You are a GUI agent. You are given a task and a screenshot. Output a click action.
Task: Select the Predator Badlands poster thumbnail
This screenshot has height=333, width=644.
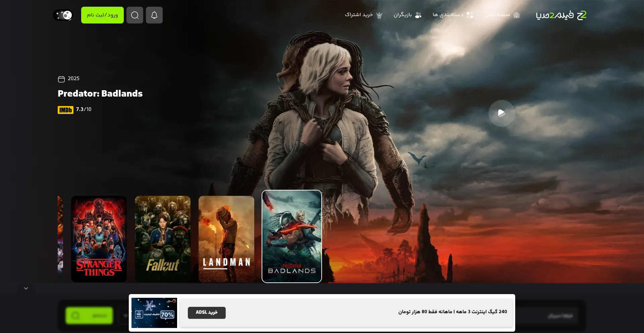point(292,236)
